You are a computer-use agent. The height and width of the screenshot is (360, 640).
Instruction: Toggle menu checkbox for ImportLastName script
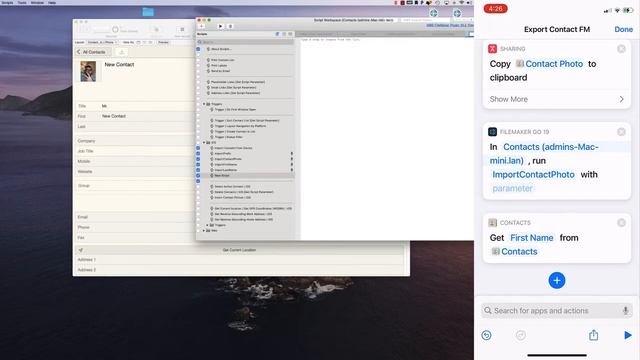(198, 170)
